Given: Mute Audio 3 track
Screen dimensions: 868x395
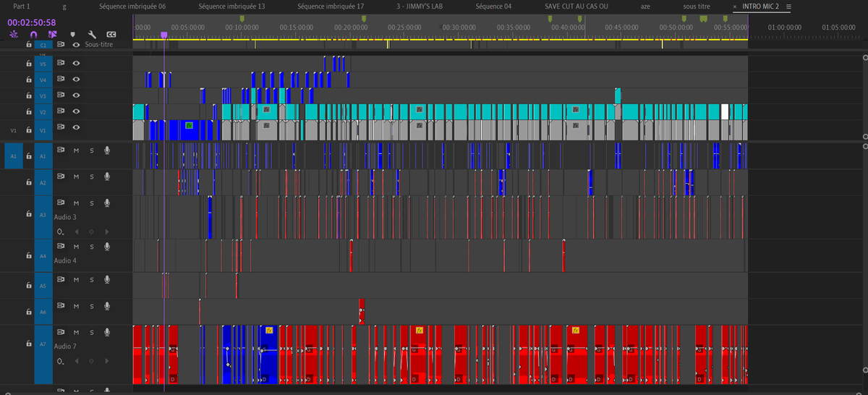Looking at the screenshot, I should pyautogui.click(x=76, y=203).
